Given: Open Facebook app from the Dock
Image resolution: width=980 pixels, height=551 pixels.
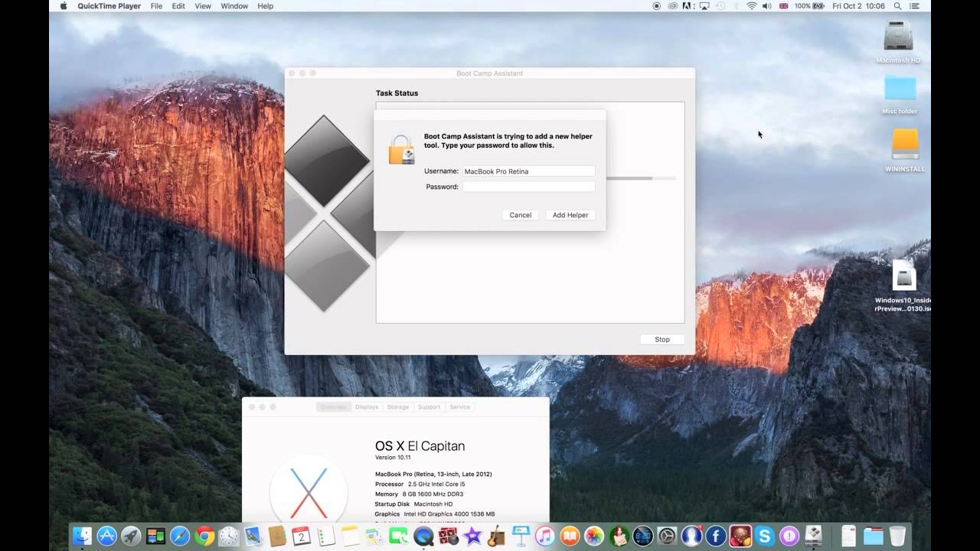Looking at the screenshot, I should click(716, 536).
